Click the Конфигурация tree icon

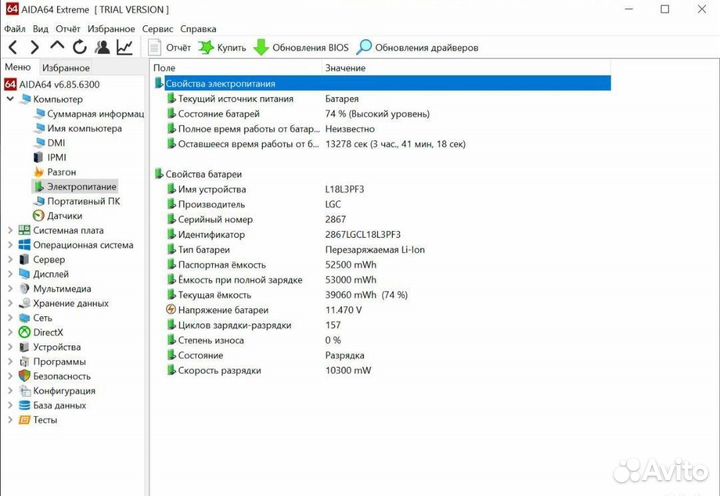(24, 391)
